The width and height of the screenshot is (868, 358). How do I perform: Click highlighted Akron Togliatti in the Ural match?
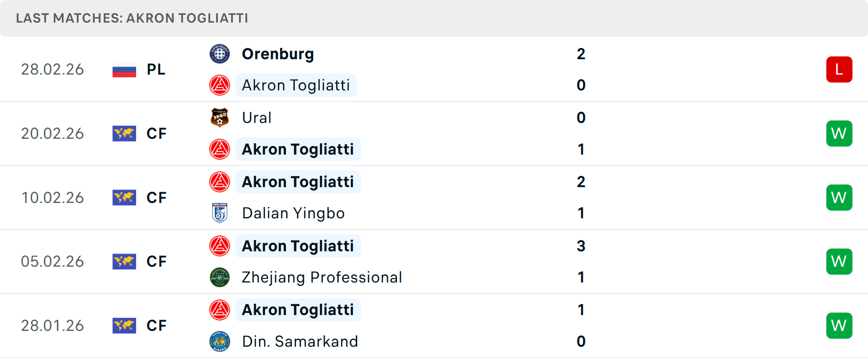coord(298,149)
